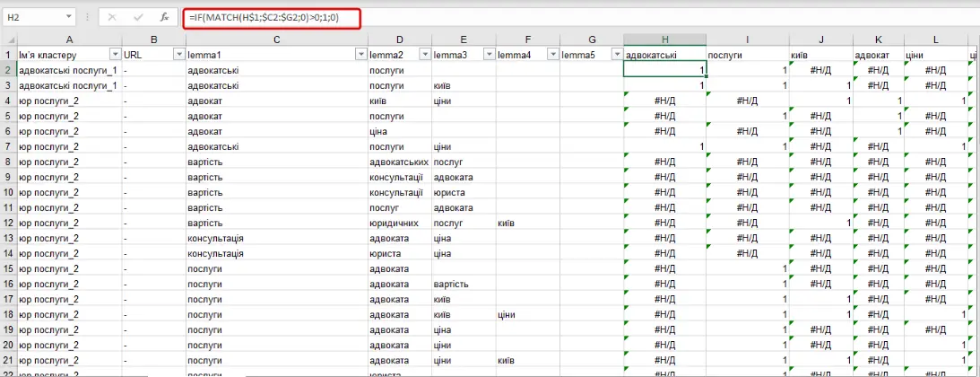Open the filter dropdown for lemma5
This screenshot has height=377, width=980.
(x=616, y=55)
